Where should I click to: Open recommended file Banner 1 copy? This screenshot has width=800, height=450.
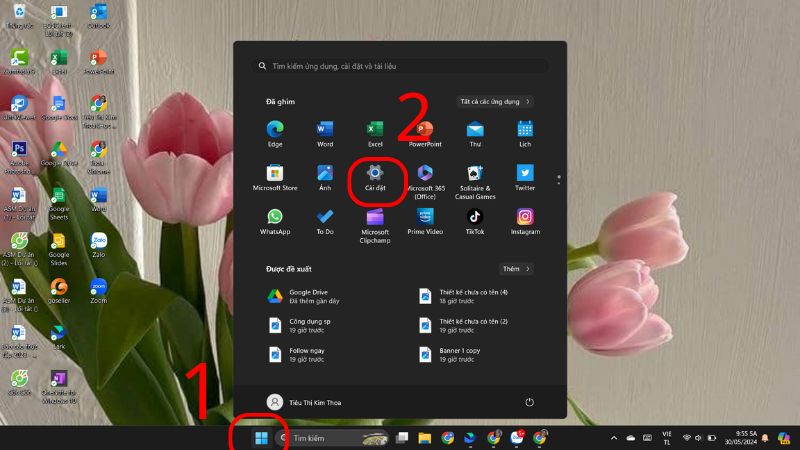coord(450,355)
